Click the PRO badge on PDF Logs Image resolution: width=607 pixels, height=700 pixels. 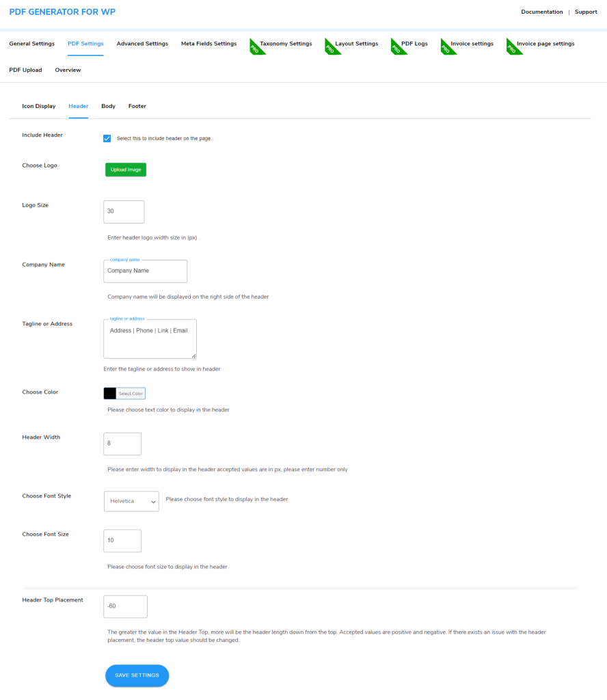(398, 46)
